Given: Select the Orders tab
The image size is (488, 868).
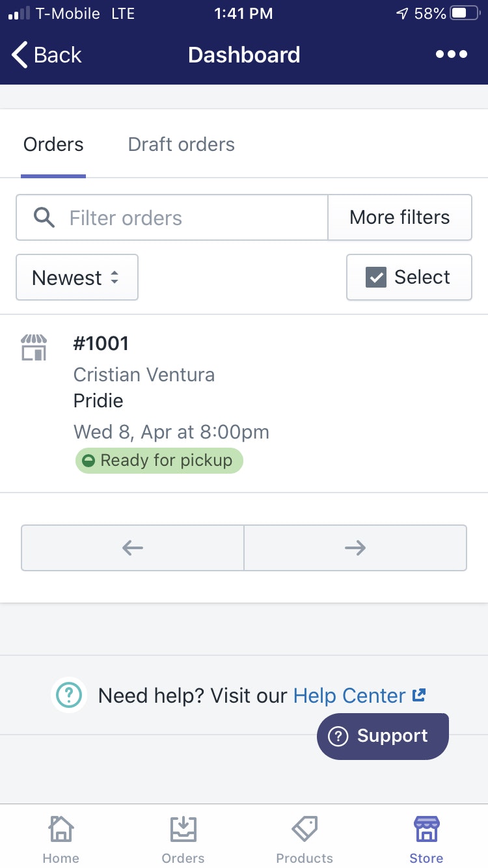Looking at the screenshot, I should point(53,144).
